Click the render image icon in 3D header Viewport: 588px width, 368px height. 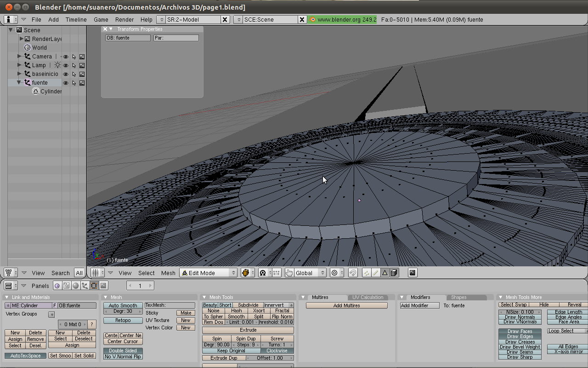(413, 273)
